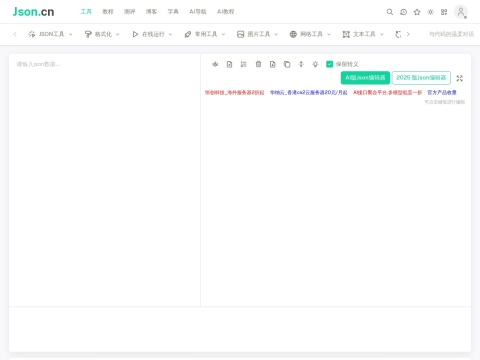
Task: Open the apps grid icon in header
Action: tap(444, 12)
